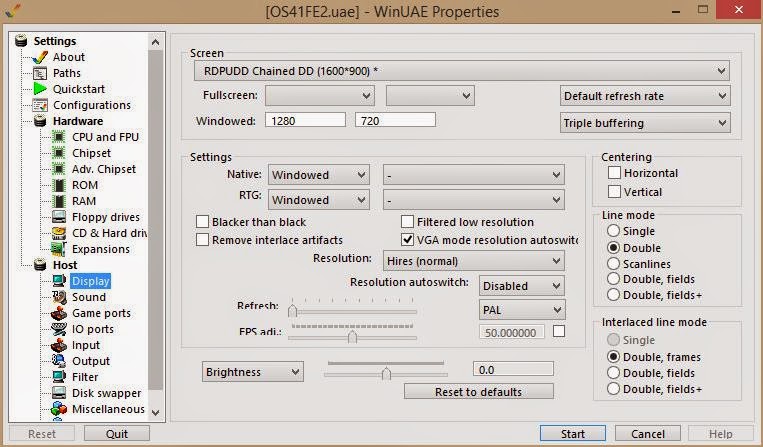Click the ROM chip icon
The width and height of the screenshot is (763, 447).
pyautogui.click(x=59, y=185)
